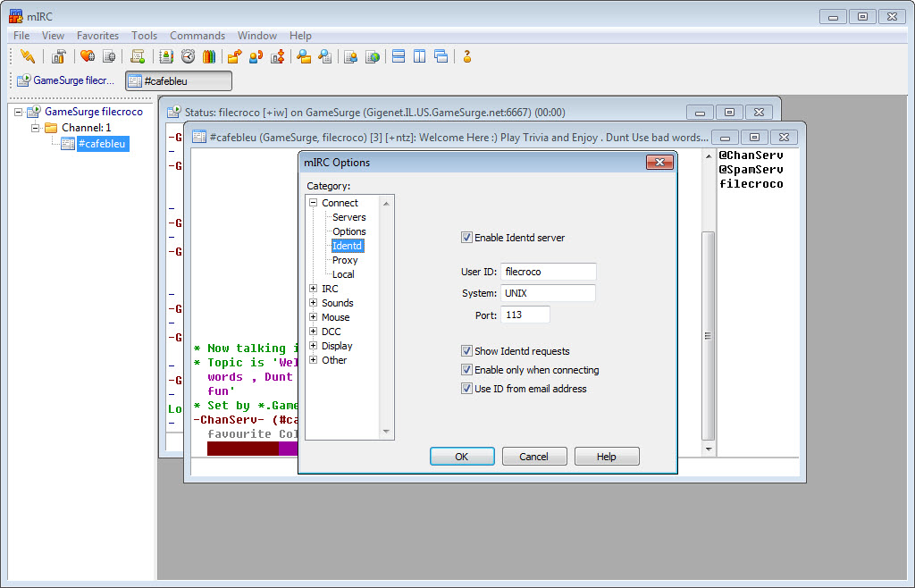Click the User ID input field
915x588 pixels.
548,272
